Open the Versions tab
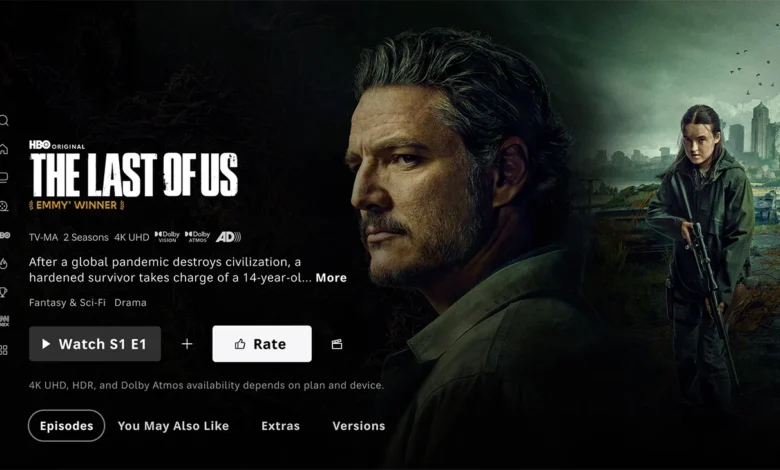 (359, 426)
